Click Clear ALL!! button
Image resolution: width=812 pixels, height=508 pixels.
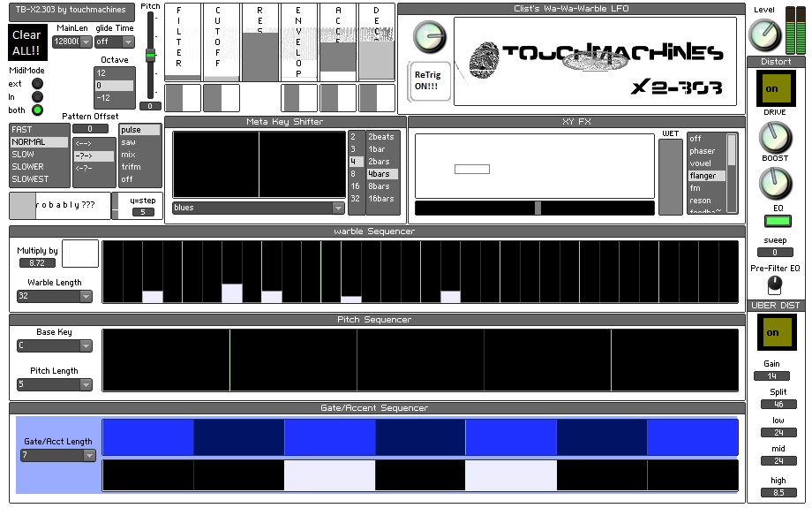click(27, 42)
